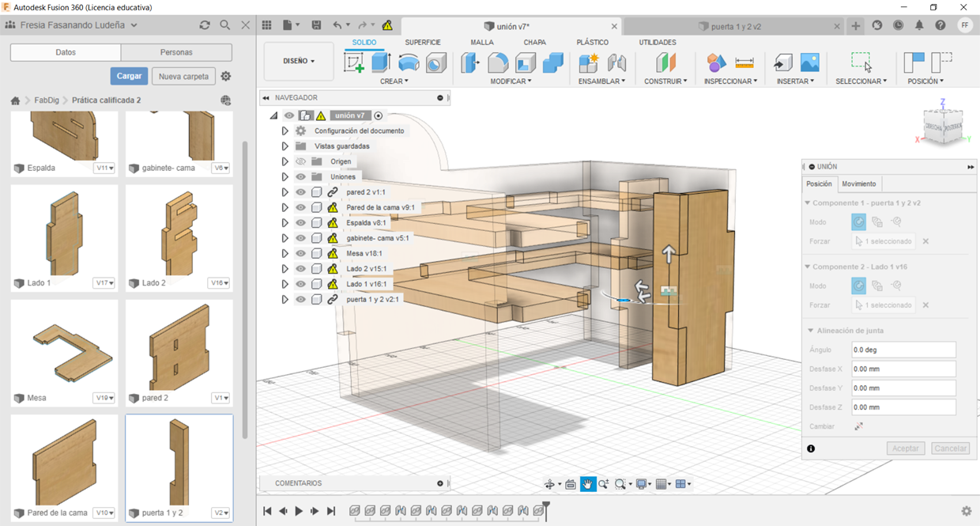Open version dropdown V17 for Lado 1
This screenshot has height=526, width=980.
point(104,283)
